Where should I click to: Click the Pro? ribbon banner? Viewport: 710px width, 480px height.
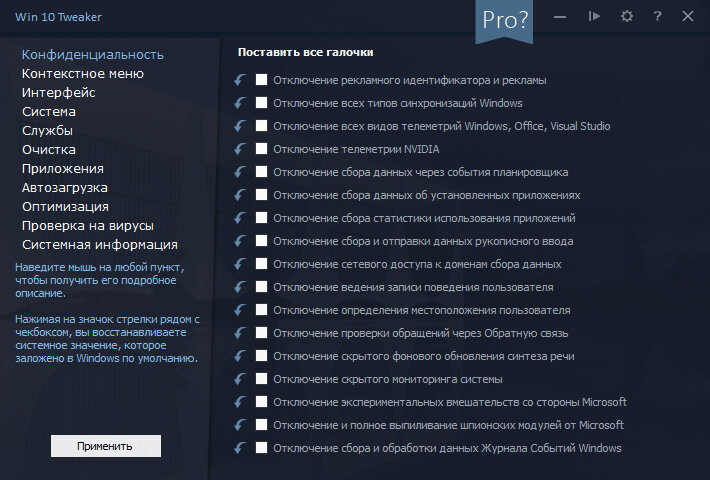(x=504, y=21)
